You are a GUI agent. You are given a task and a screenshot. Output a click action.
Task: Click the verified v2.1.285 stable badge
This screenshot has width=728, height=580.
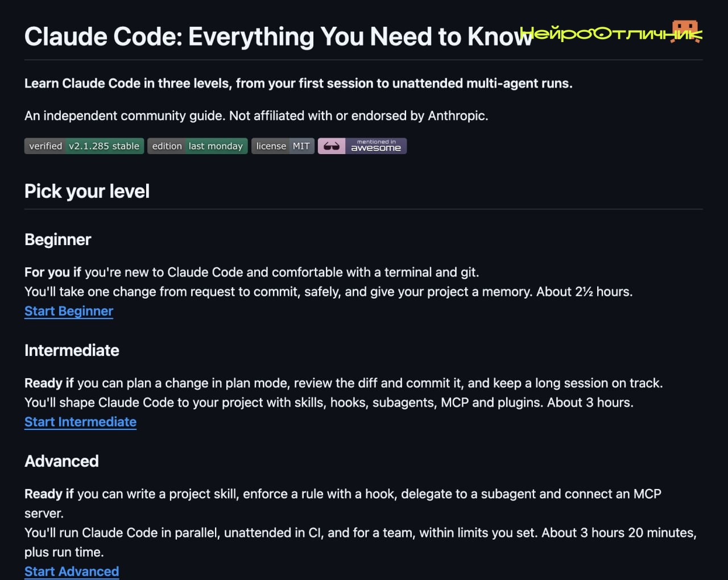pyautogui.click(x=84, y=146)
